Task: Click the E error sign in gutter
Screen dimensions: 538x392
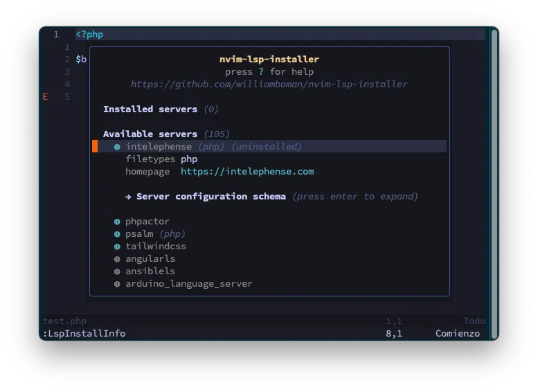Action: (45, 97)
